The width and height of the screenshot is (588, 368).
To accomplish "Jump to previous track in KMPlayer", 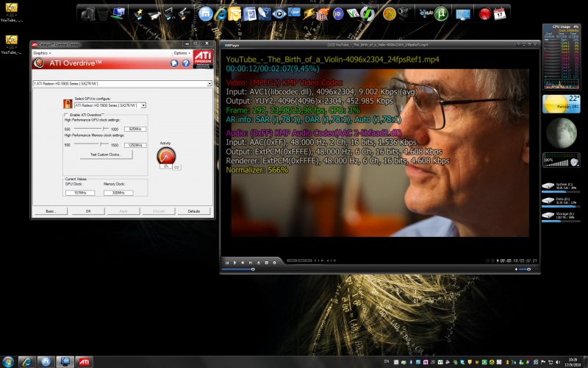I will [227, 263].
